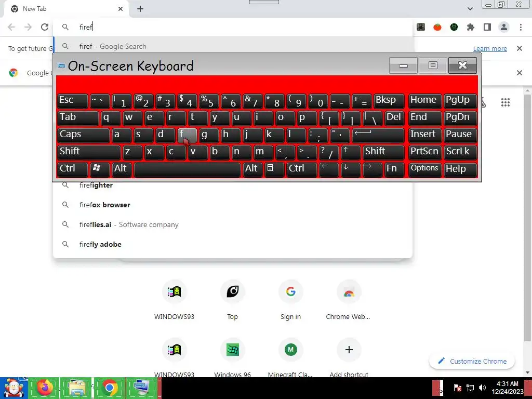Click the Tab key on keyboard

tap(78, 118)
